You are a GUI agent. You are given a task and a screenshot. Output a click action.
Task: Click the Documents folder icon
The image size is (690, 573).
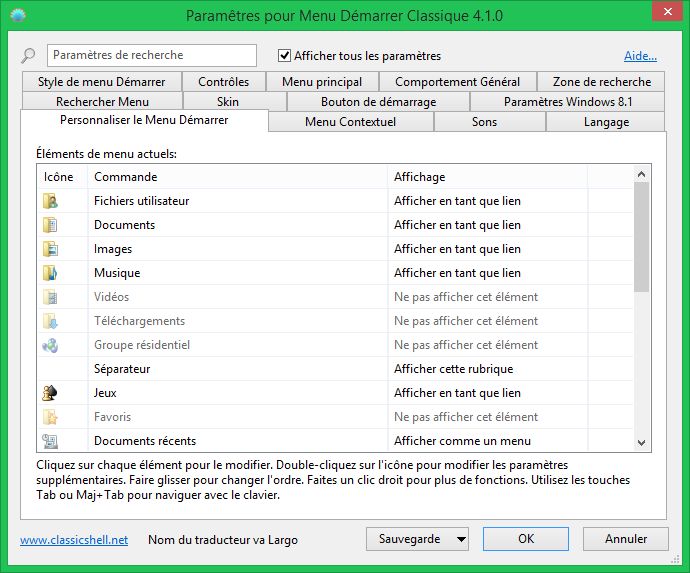[x=51, y=225]
